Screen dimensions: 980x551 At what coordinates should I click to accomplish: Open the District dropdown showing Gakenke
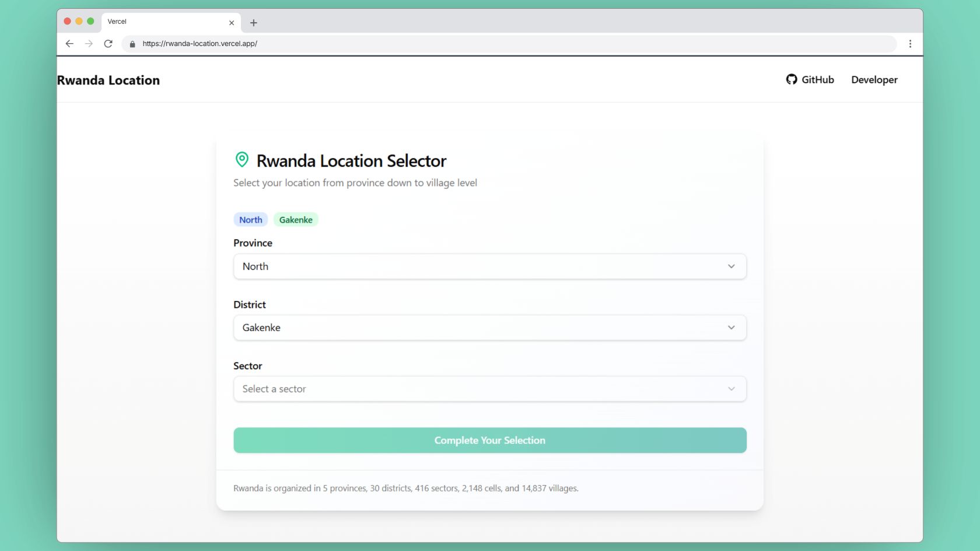490,328
